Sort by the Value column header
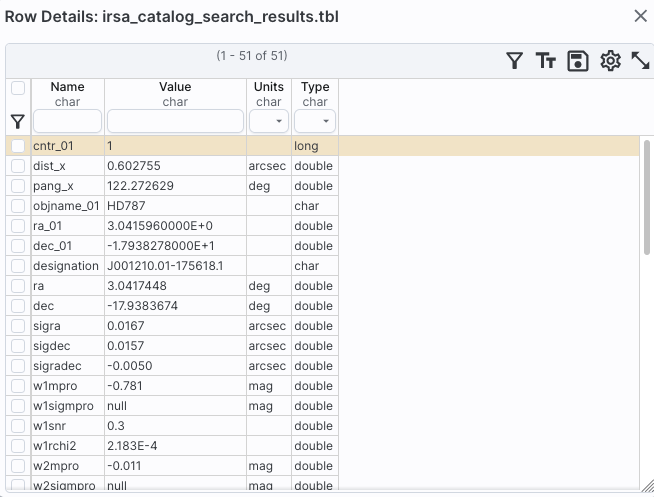Viewport: 654px width, 497px height. click(175, 87)
